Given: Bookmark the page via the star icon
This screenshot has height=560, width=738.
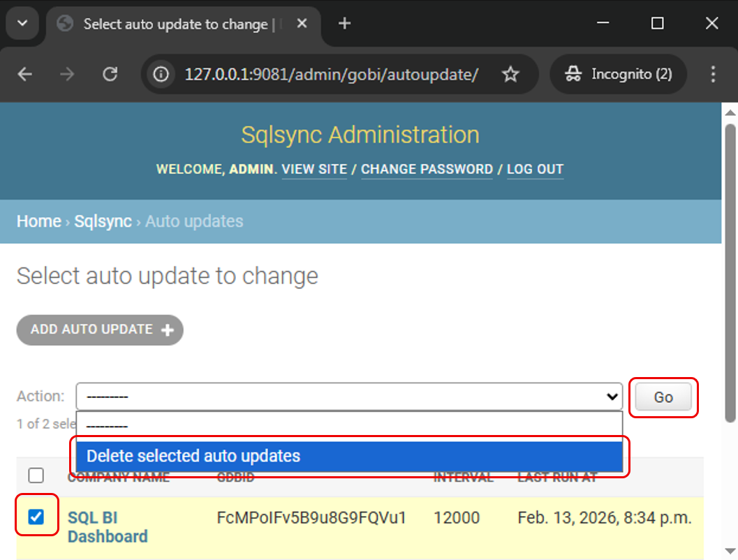Looking at the screenshot, I should tap(510, 74).
